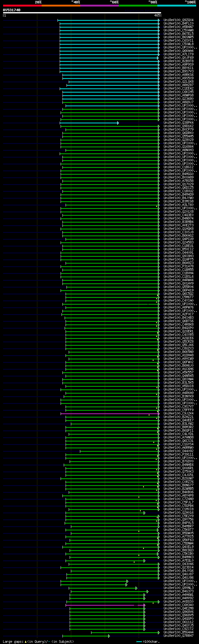The height and width of the screenshot is (644, 199).
Task: Select the UniRef100_Q6P419 label
Action: pos(178,290)
